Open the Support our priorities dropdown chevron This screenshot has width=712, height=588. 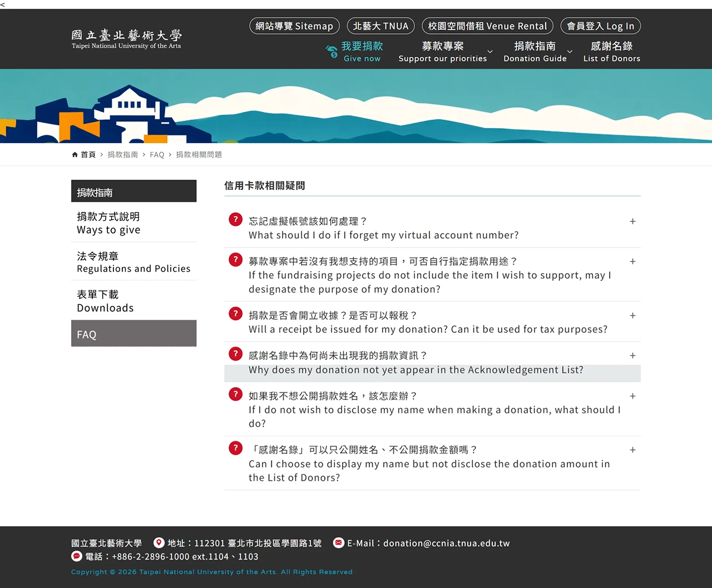click(490, 52)
